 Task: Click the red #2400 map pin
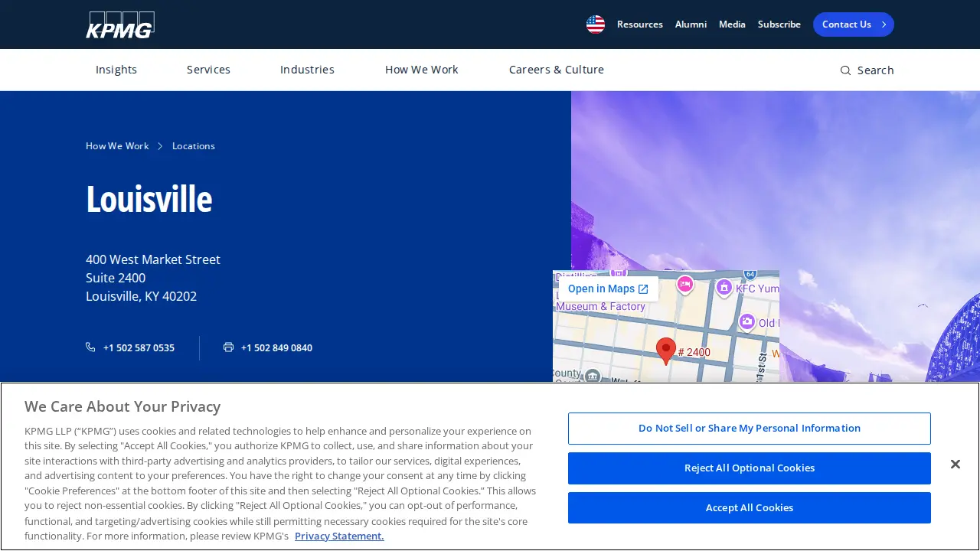pos(666,351)
